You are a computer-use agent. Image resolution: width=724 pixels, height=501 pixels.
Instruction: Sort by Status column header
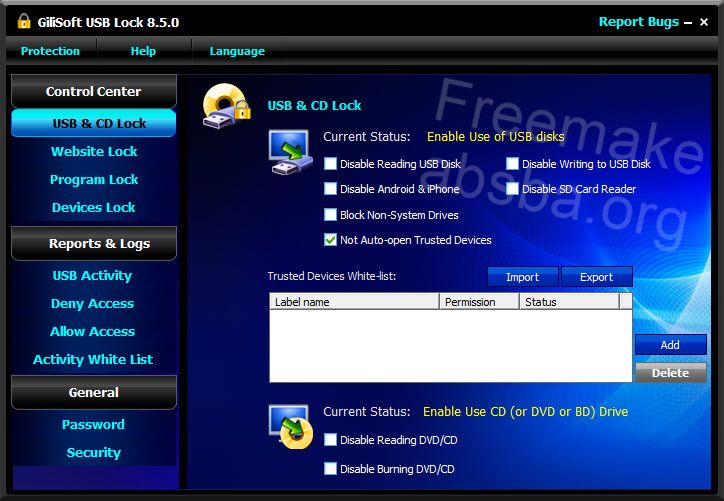tap(569, 302)
